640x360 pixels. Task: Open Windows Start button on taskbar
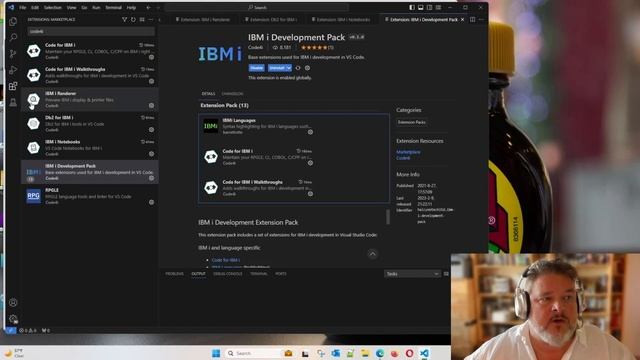216,353
